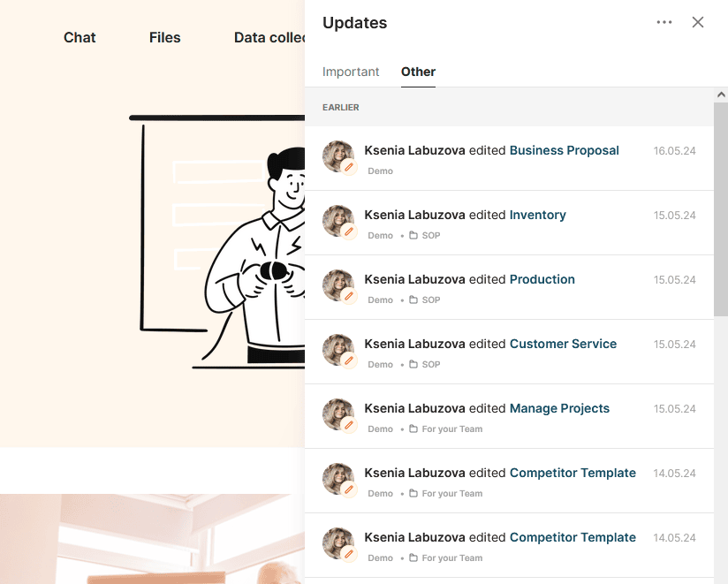The height and width of the screenshot is (584, 728).
Task: Click the For your Team folder under Manage Projects
Action: [x=445, y=429]
